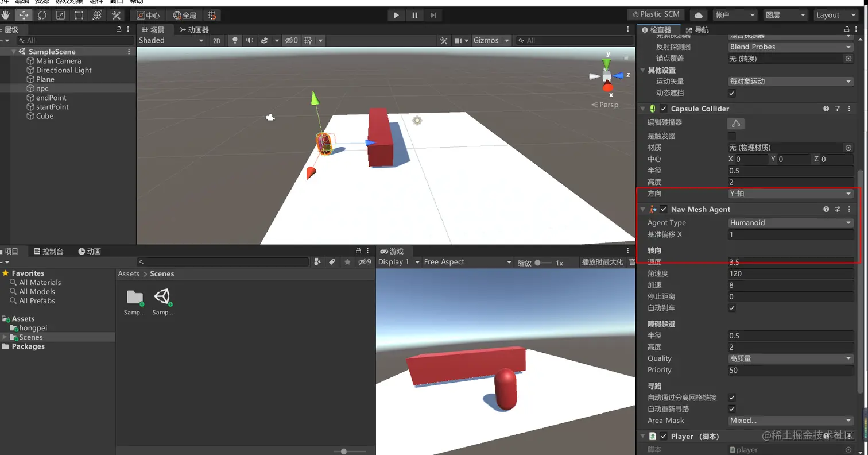Switch to the 场景 Scene tab
Screen dimensions: 868x455
click(x=153, y=29)
